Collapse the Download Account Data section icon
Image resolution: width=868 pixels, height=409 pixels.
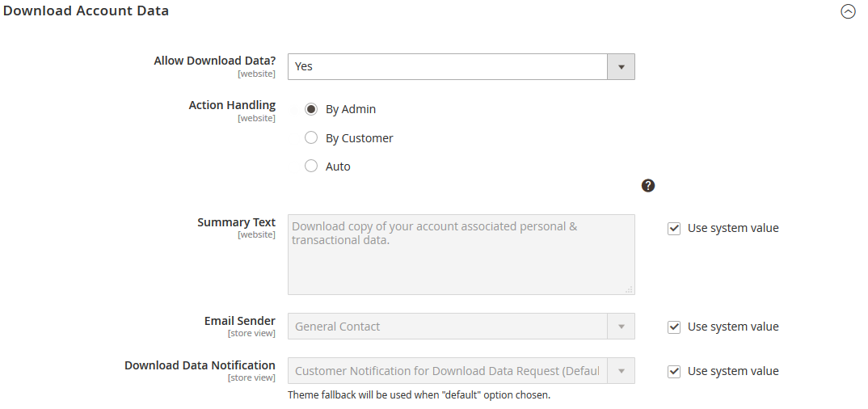[848, 11]
